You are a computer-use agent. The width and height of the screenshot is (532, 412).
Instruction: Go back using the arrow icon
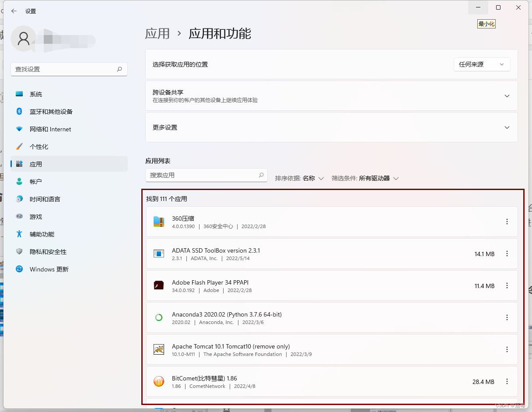tap(14, 11)
